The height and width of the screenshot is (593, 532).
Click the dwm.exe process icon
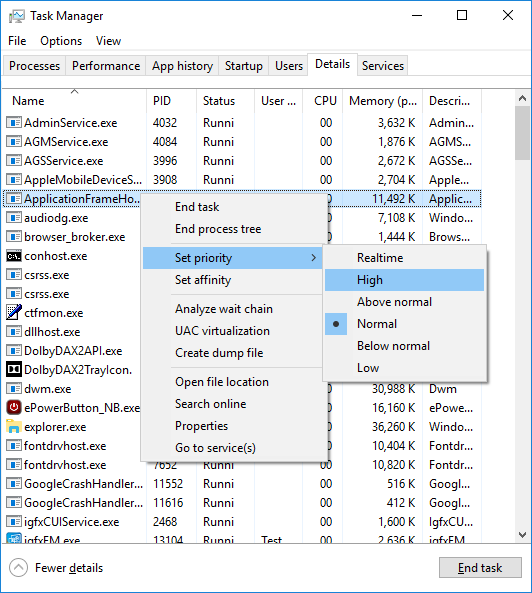14,388
